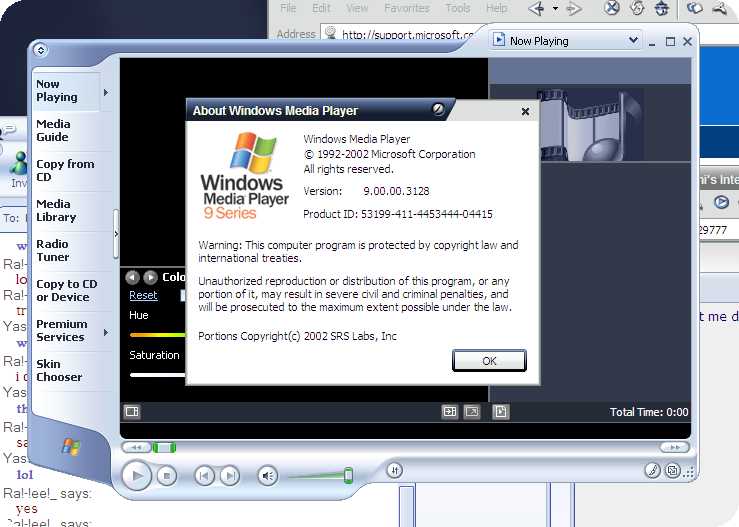Collapse the taskbar using side handle
This screenshot has height=527, width=739.
point(116,234)
